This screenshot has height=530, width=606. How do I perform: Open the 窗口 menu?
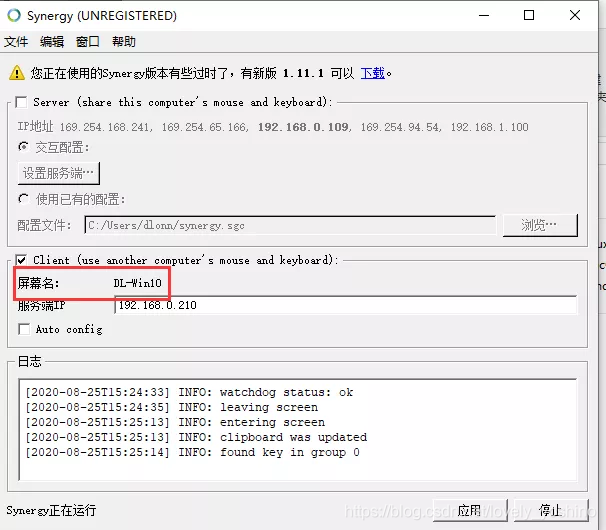pyautogui.click(x=88, y=41)
